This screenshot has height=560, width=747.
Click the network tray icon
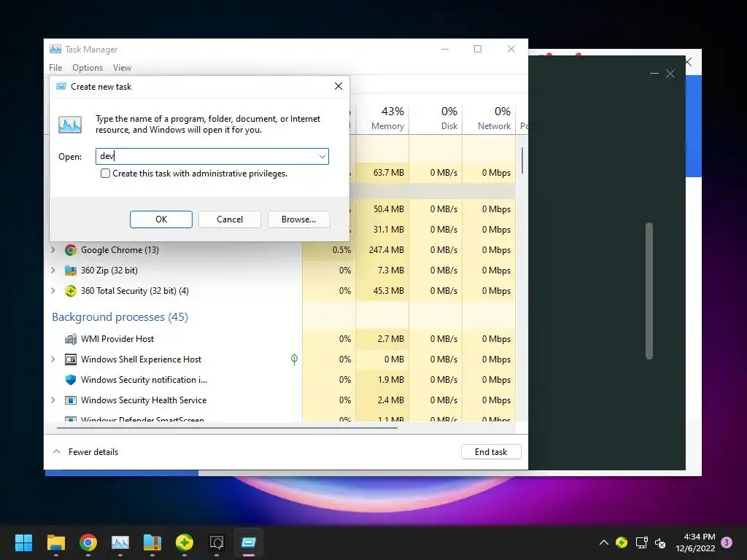[x=641, y=542]
